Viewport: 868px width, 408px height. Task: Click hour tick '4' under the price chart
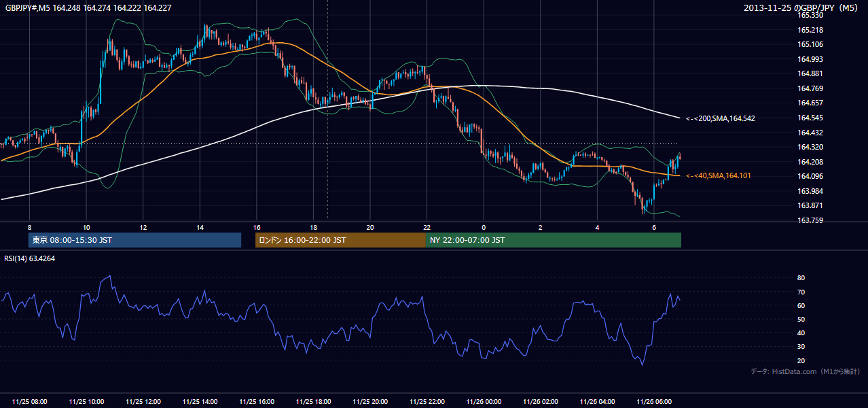(x=597, y=227)
